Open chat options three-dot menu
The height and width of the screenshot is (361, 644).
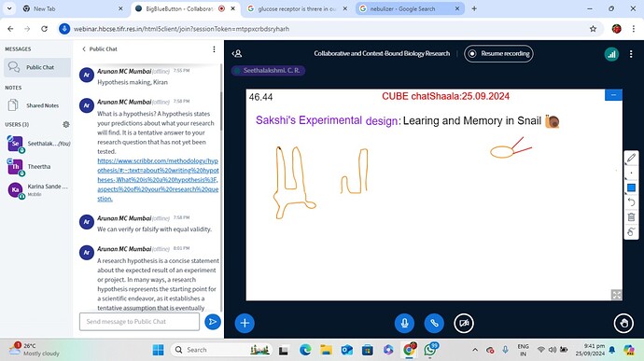click(x=214, y=49)
